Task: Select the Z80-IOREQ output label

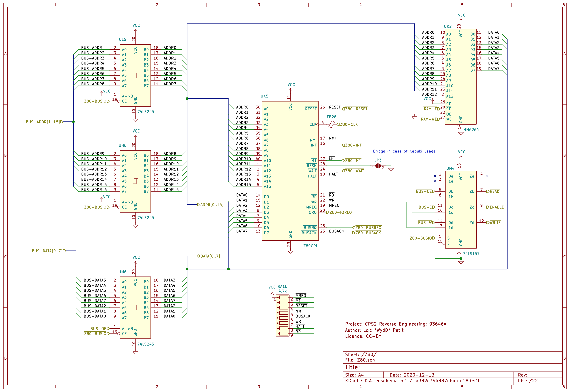Action: [340, 212]
